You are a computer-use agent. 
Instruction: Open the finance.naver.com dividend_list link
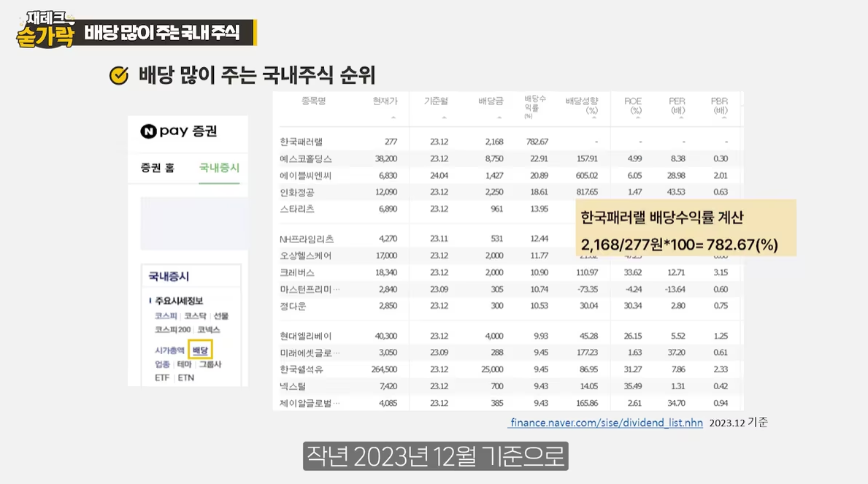(606, 423)
